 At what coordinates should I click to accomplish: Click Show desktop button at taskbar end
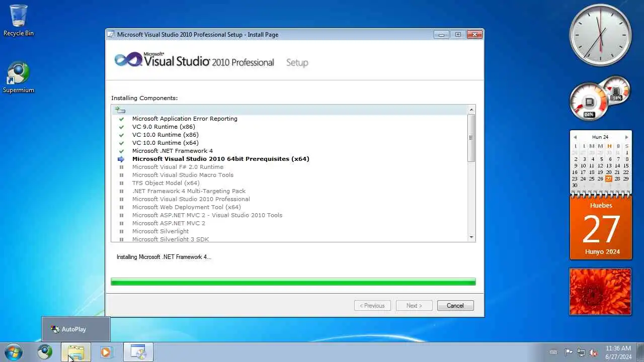640,352
